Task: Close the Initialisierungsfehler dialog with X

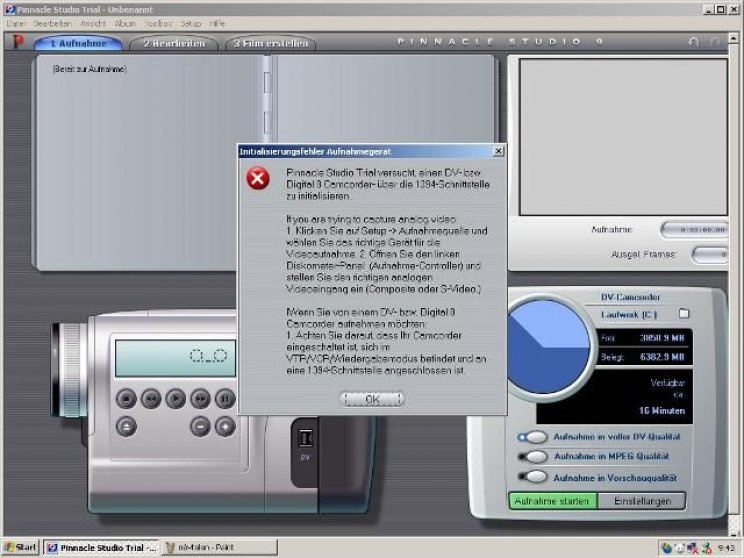Action: (498, 151)
